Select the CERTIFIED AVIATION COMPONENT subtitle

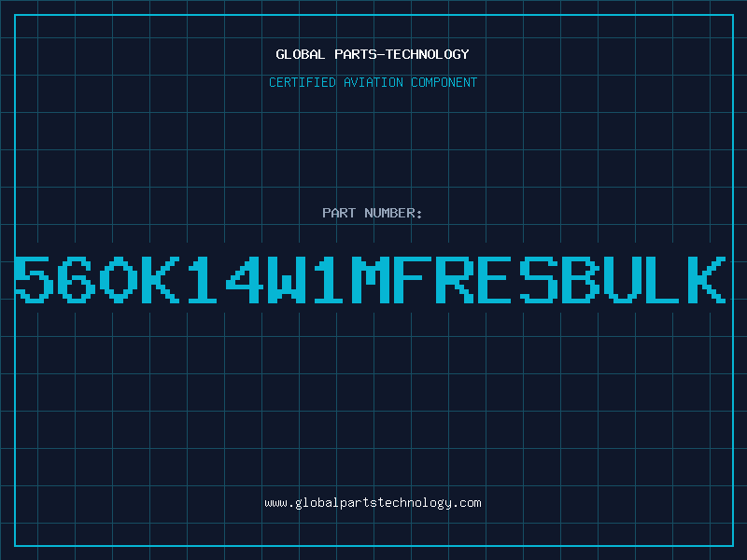tap(373, 82)
